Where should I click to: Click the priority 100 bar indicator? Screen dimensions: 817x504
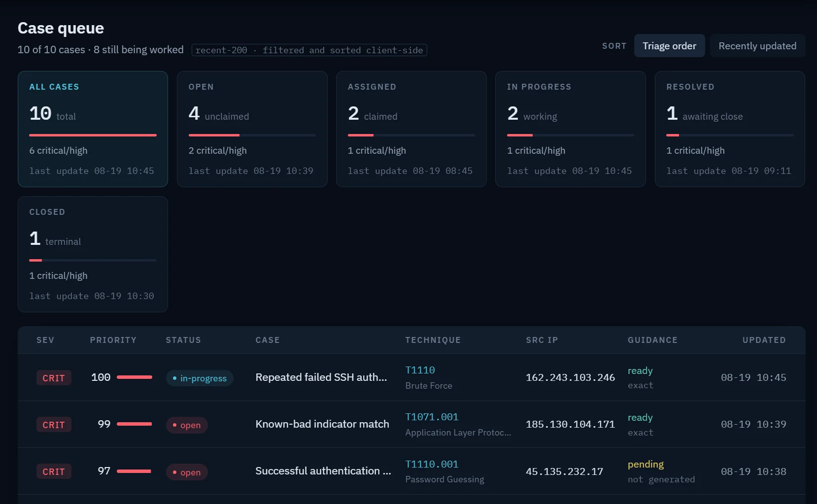coord(135,377)
